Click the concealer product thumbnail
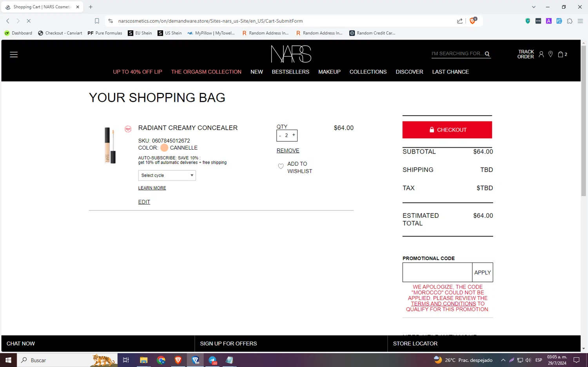The width and height of the screenshot is (588, 367). coord(110,145)
